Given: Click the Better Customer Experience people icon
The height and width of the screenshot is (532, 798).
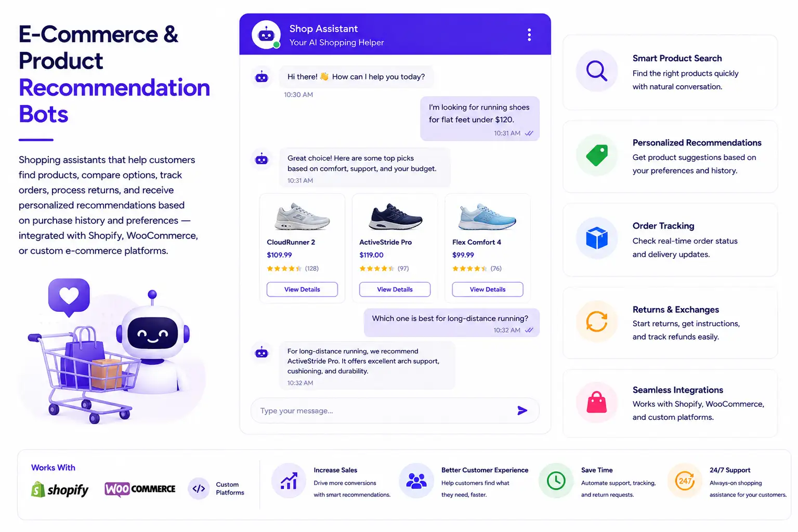Looking at the screenshot, I should 416,481.
